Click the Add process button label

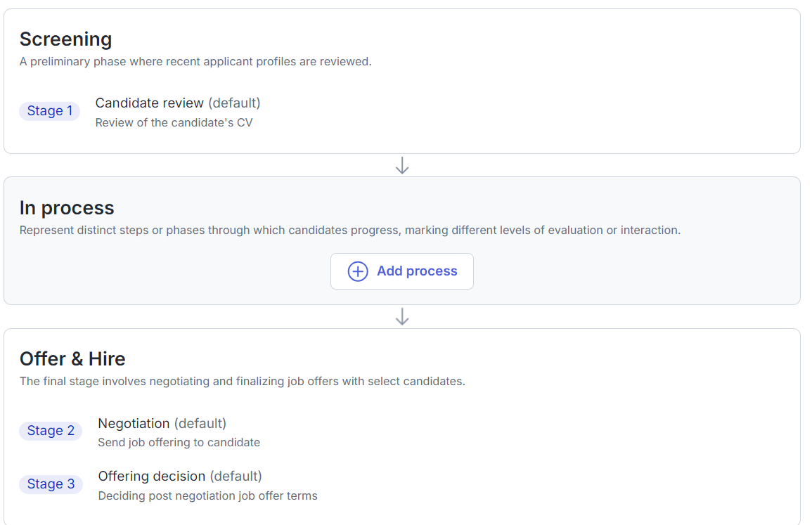point(417,271)
